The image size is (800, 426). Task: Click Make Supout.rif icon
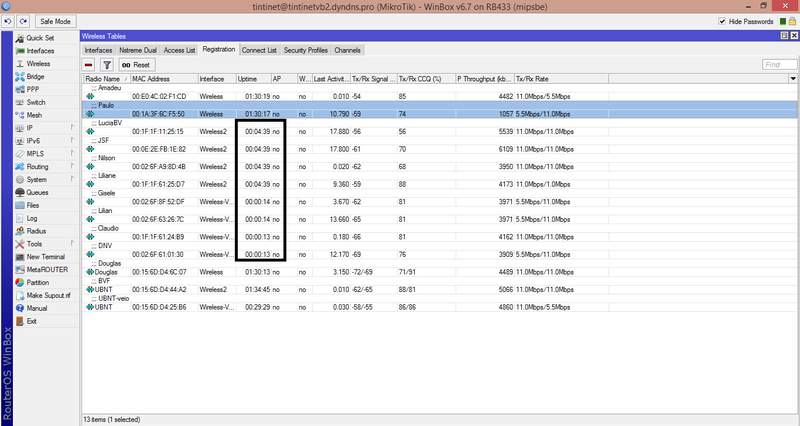pyautogui.click(x=20, y=295)
